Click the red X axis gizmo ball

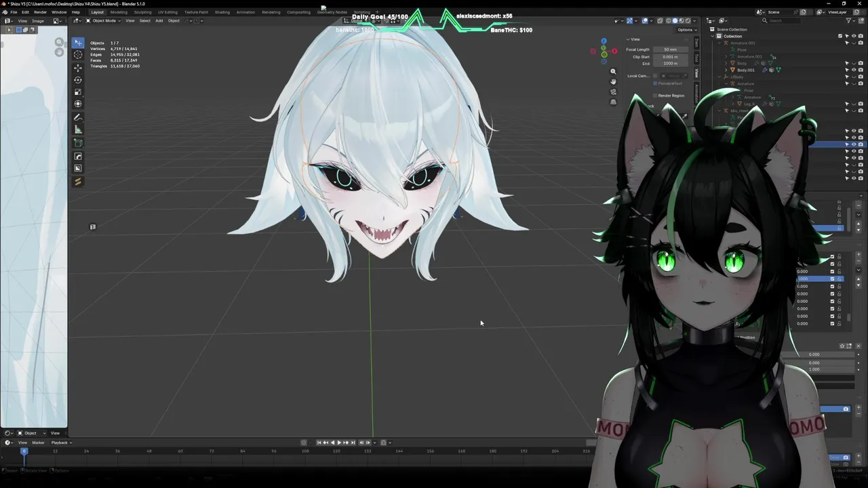click(614, 51)
